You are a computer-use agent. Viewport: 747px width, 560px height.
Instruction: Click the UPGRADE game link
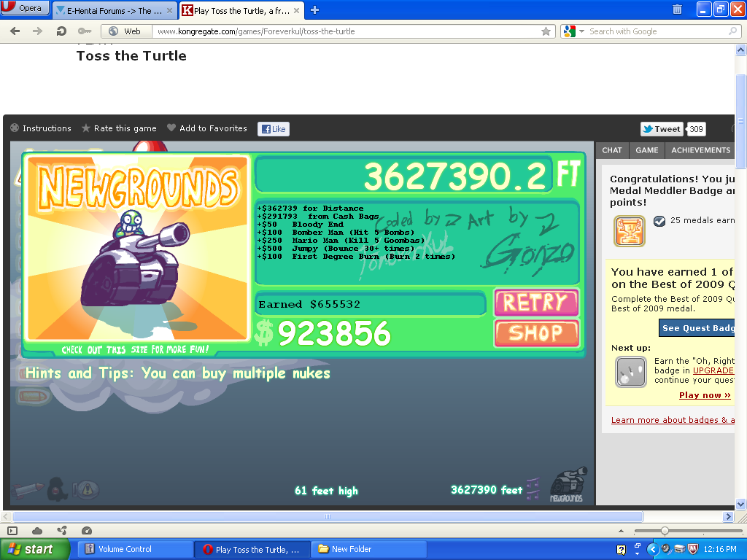click(x=713, y=370)
